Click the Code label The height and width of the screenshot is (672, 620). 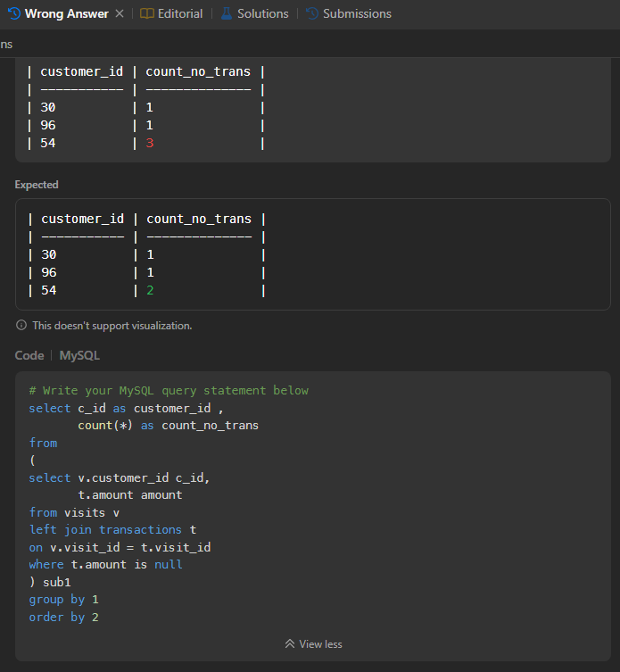point(29,355)
